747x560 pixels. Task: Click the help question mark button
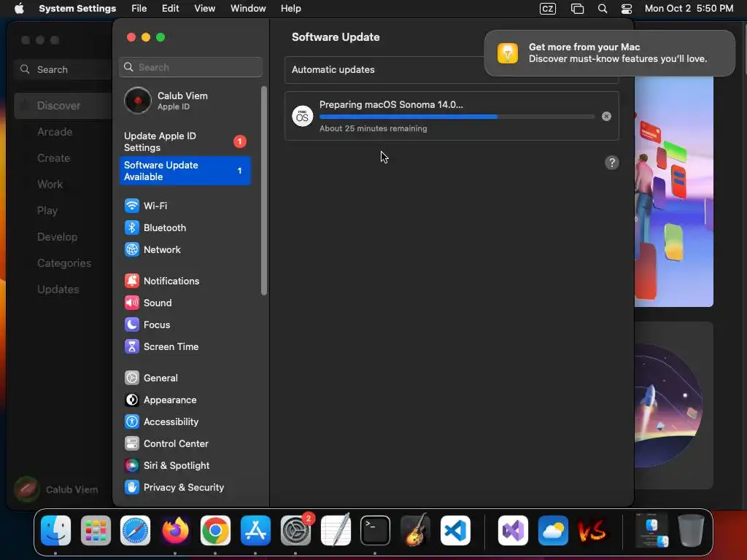pyautogui.click(x=612, y=163)
